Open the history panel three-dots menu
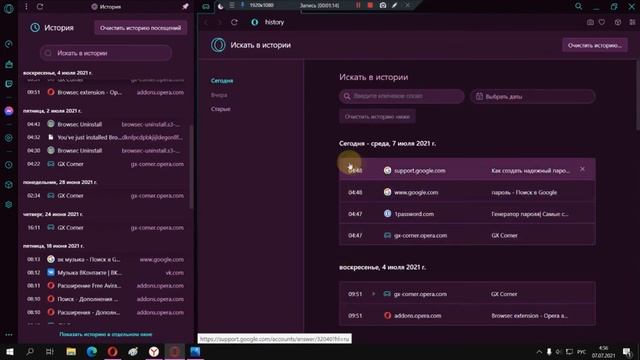640x360 pixels. (x=26, y=7)
